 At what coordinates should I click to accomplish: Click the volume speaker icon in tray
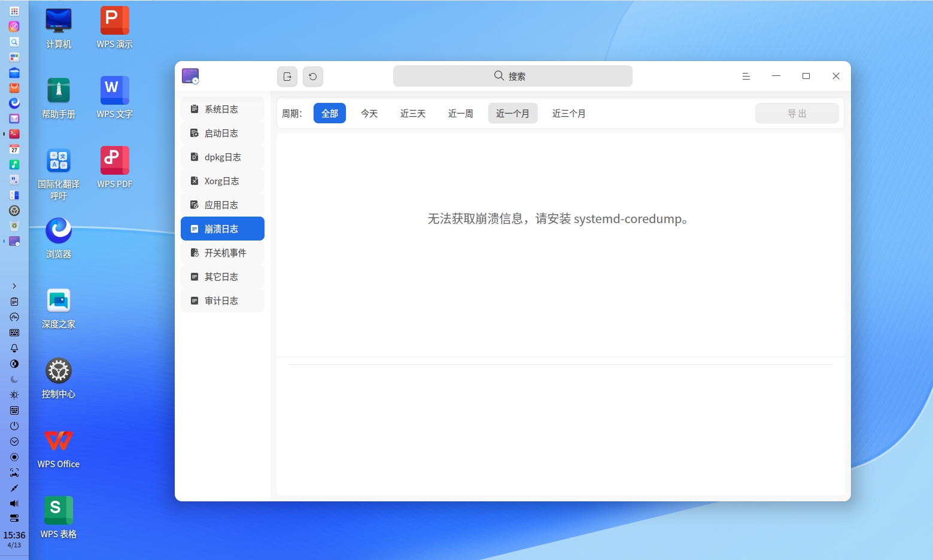tap(14, 504)
